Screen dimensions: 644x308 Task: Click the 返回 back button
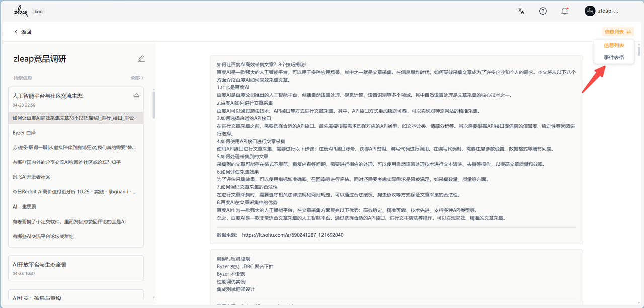coord(23,32)
